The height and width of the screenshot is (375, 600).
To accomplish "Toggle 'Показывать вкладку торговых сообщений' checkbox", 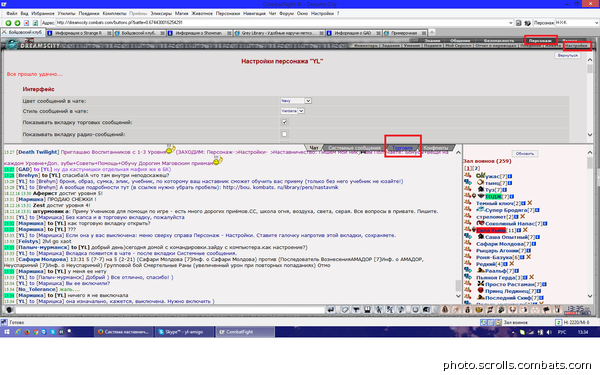I will pos(284,122).
